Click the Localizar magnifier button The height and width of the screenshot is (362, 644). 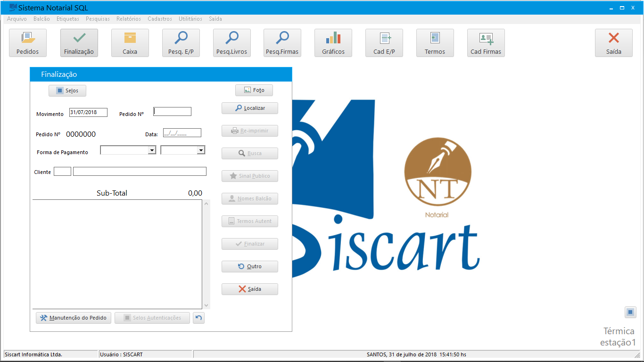coord(250,108)
